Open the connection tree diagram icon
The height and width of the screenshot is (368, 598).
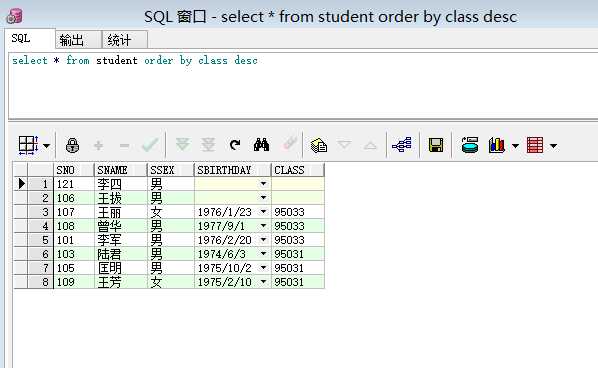(402, 145)
